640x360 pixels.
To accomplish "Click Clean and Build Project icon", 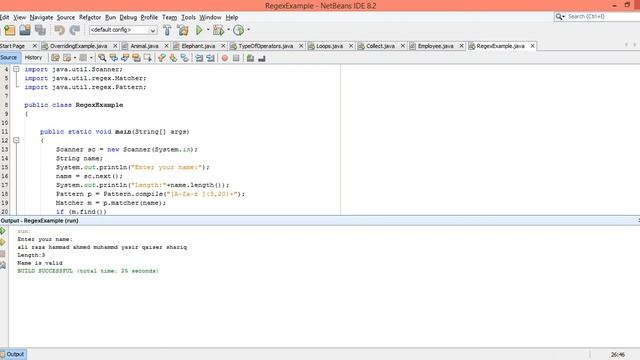I will (183, 30).
